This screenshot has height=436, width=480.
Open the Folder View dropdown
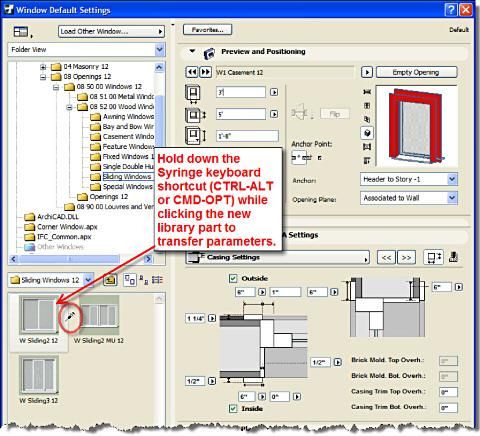[86, 50]
